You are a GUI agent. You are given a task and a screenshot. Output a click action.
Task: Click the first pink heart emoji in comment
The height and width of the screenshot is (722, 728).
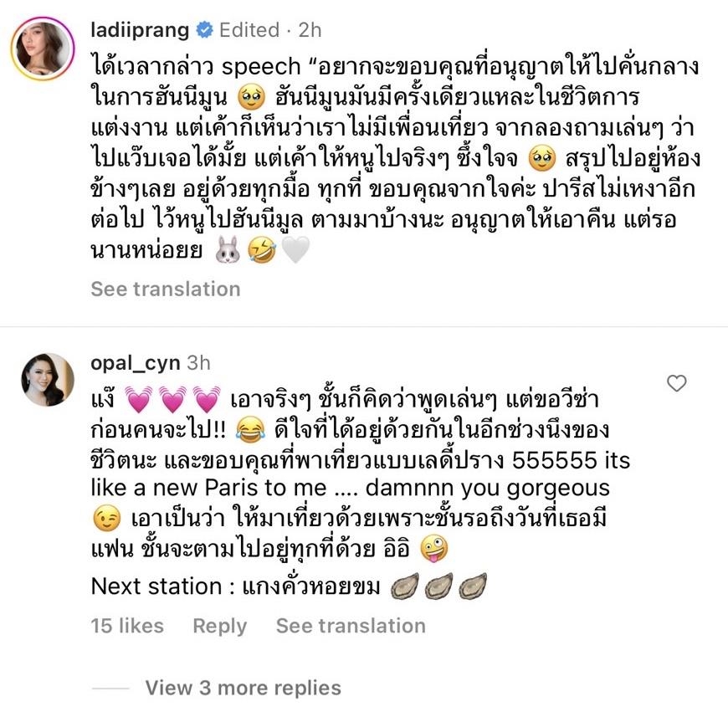coord(138,400)
